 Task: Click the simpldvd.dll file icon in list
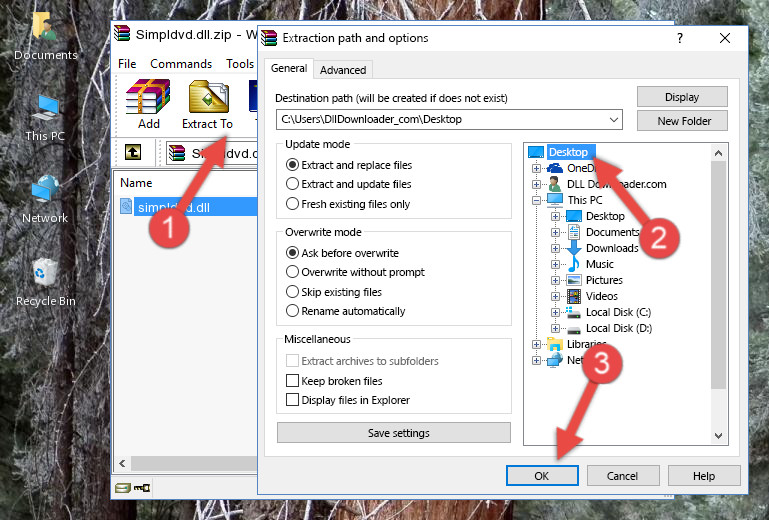point(126,207)
